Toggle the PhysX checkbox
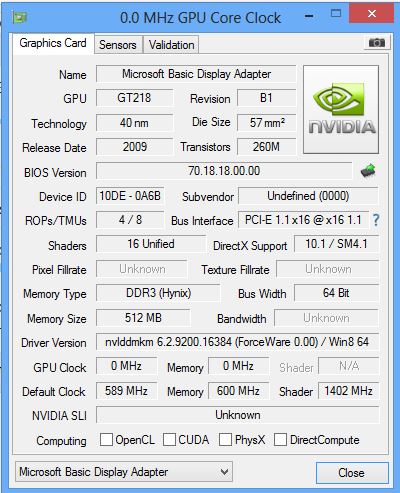Viewport: 400px width, 493px height. click(225, 439)
